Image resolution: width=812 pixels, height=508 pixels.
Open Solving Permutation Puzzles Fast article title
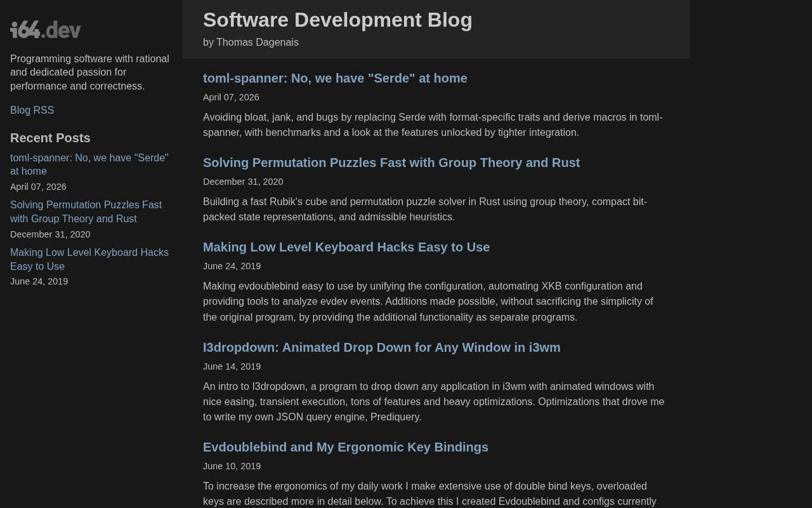(x=391, y=163)
